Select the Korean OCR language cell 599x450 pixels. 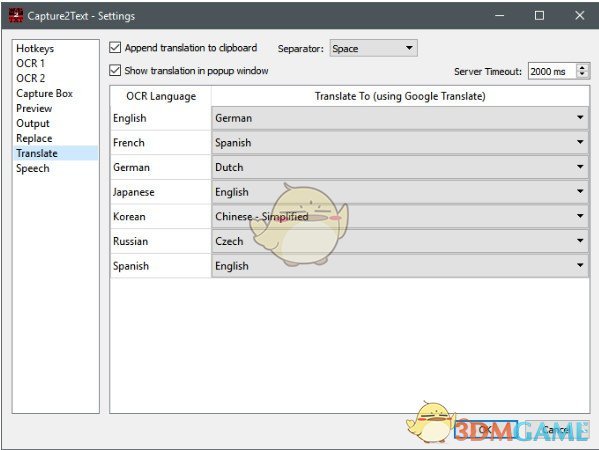161,217
